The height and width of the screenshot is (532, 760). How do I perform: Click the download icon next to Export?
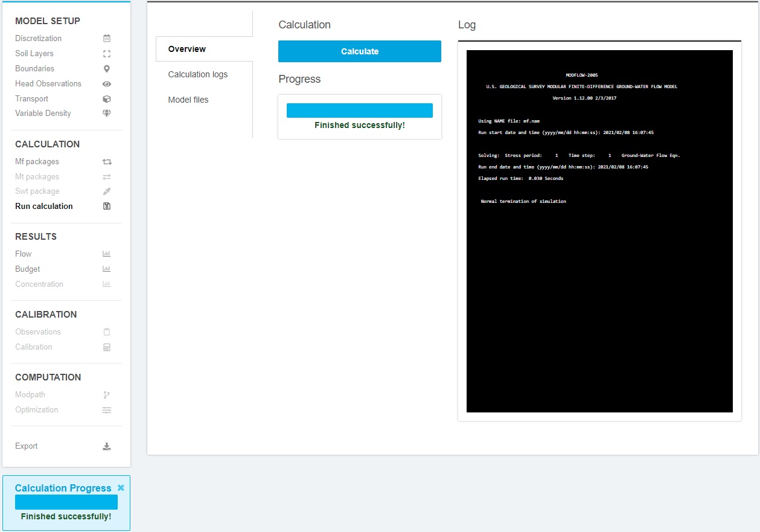pos(107,446)
